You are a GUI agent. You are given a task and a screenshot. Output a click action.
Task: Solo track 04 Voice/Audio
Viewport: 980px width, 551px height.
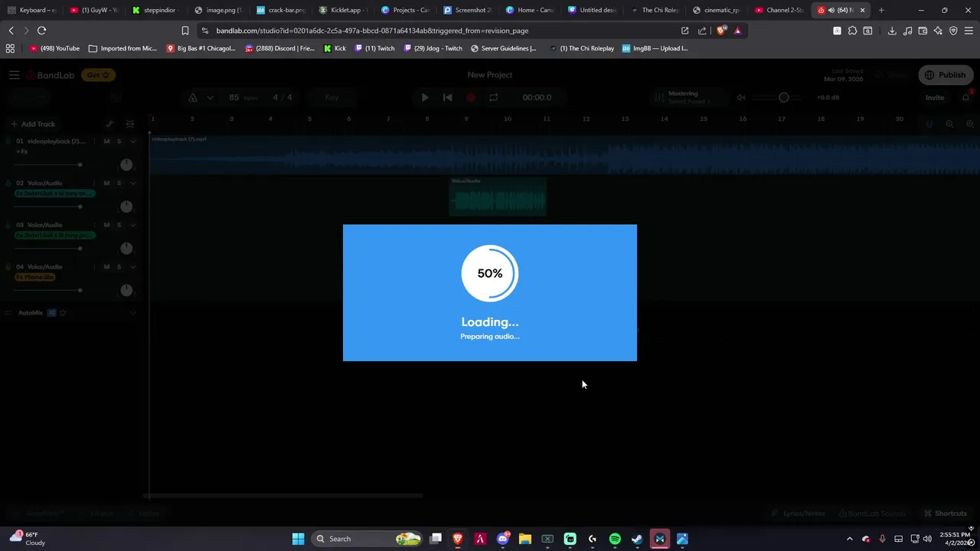[x=119, y=267]
